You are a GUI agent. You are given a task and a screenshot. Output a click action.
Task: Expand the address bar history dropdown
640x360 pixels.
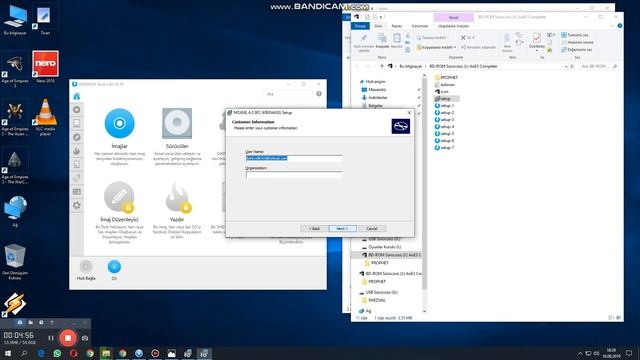tap(566, 66)
